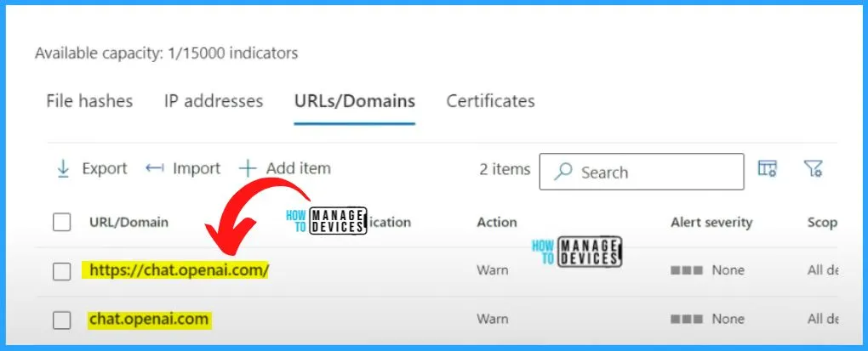Check the box for https://chat.openai.com/ row

click(61, 271)
